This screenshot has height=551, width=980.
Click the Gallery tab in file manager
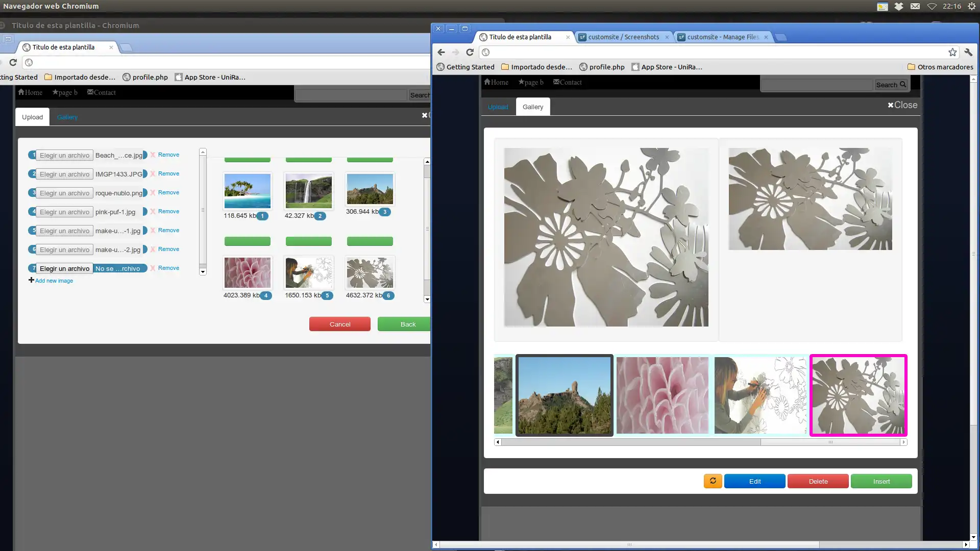pos(67,117)
